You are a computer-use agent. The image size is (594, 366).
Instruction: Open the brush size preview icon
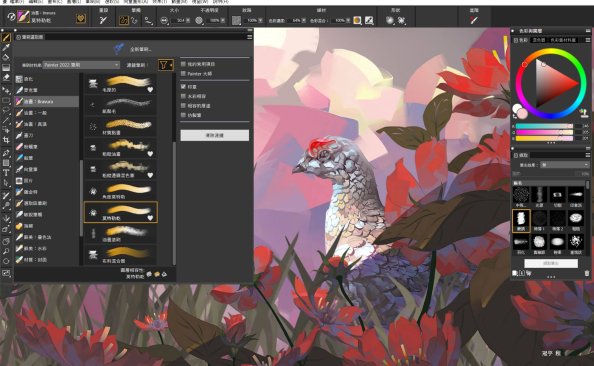(164, 20)
